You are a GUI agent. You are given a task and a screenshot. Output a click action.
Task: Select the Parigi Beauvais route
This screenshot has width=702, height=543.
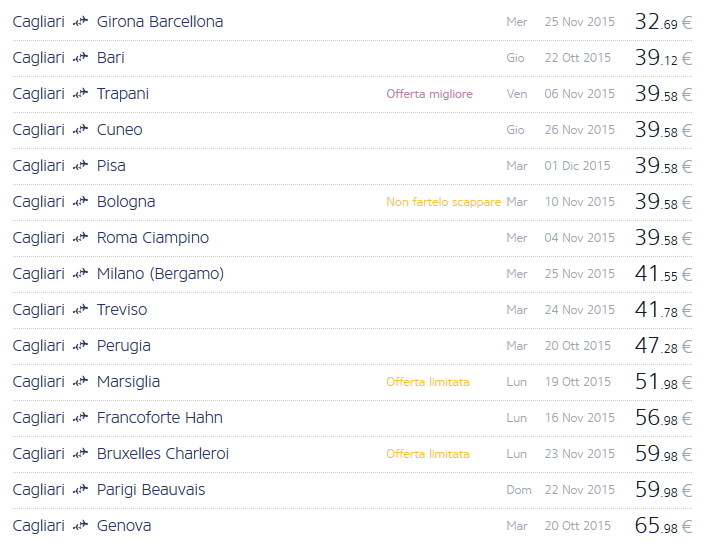151,490
